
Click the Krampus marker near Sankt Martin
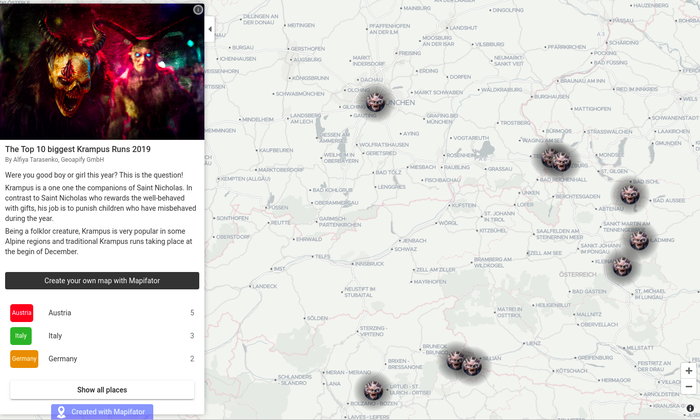point(639,238)
